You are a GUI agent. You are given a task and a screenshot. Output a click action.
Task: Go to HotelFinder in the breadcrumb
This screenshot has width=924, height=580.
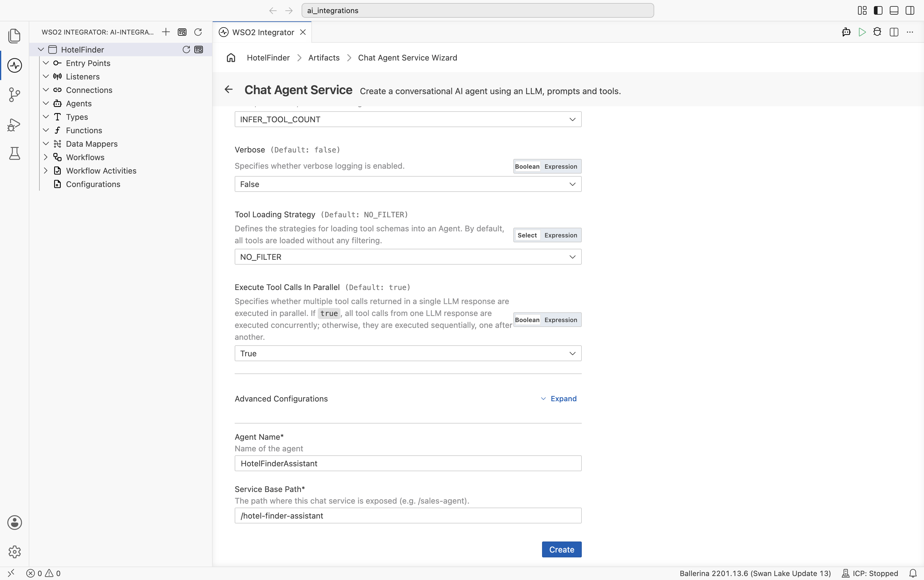[x=268, y=57]
